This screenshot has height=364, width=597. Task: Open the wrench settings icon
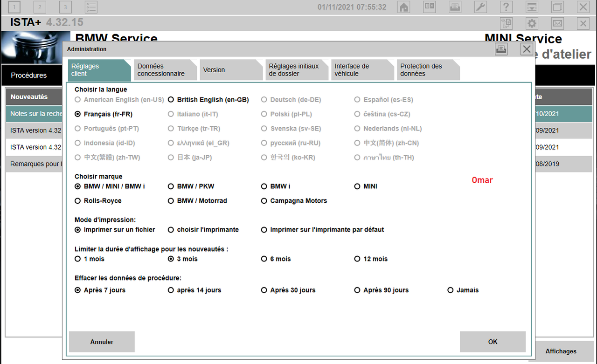click(x=480, y=7)
